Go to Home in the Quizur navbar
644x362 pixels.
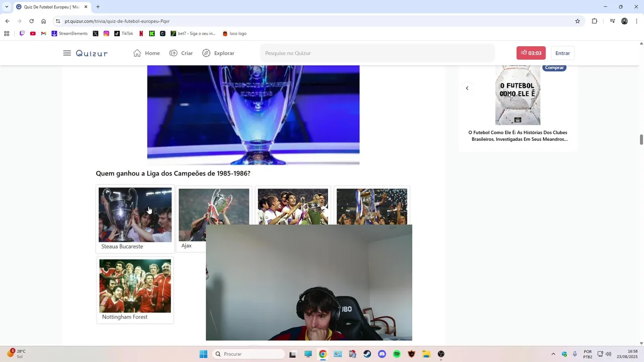(x=146, y=53)
